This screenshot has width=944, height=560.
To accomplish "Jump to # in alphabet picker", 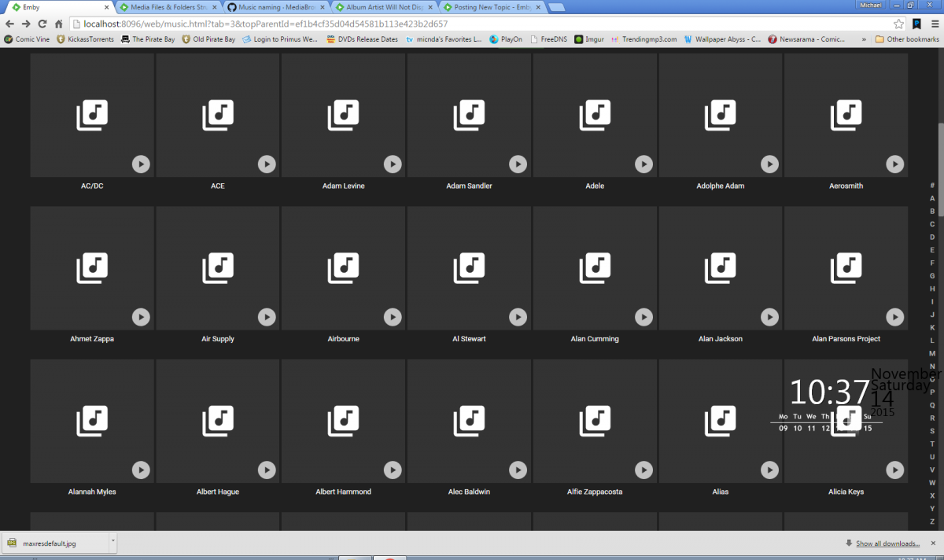I will 932,186.
